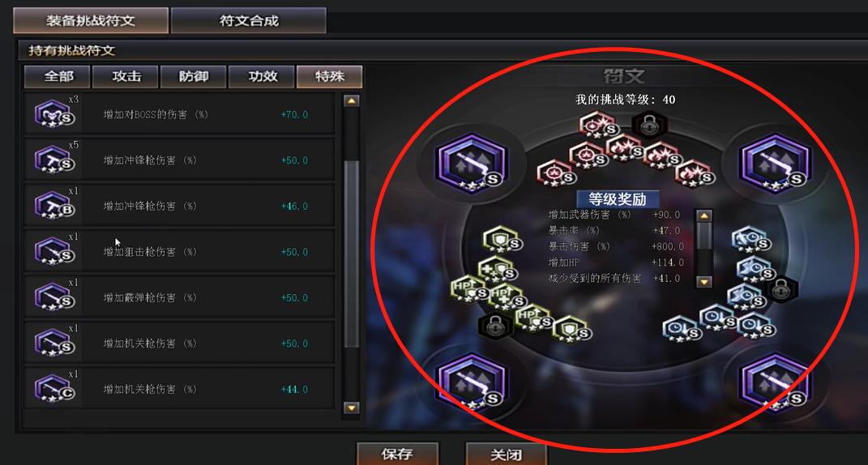Click the rune list scroll up arrow
This screenshot has height=465, width=868.
click(x=352, y=100)
